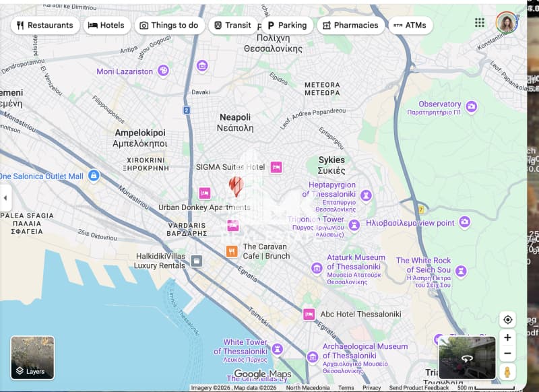This screenshot has width=539, height=392.
Task: Show the Transit filter
Action: click(232, 26)
